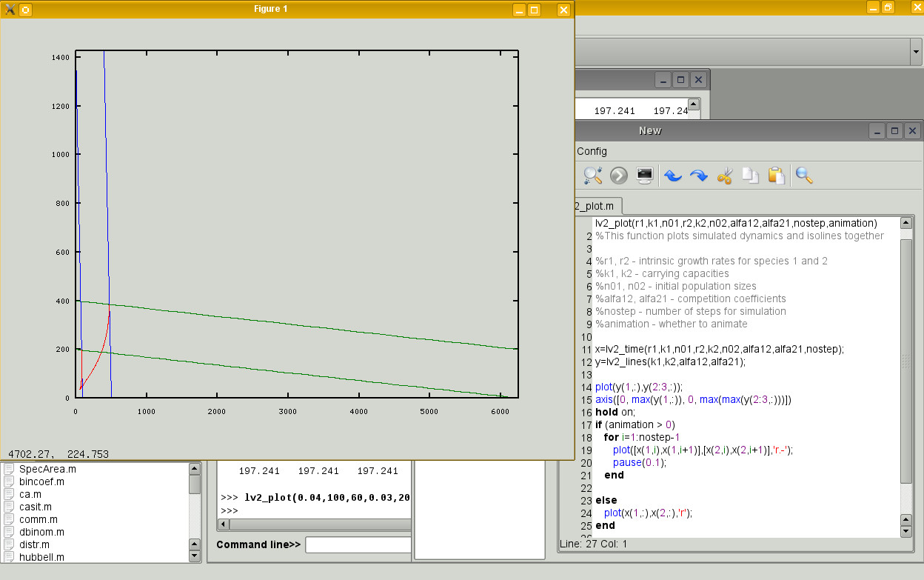Close the background variable table window
Image resolution: width=924 pixels, height=580 pixels.
(698, 80)
